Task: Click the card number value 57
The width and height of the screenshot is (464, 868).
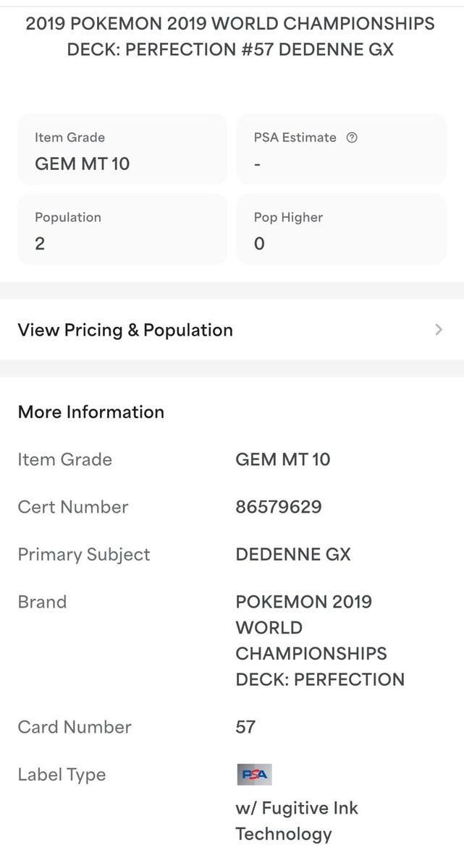Action: pos(245,727)
